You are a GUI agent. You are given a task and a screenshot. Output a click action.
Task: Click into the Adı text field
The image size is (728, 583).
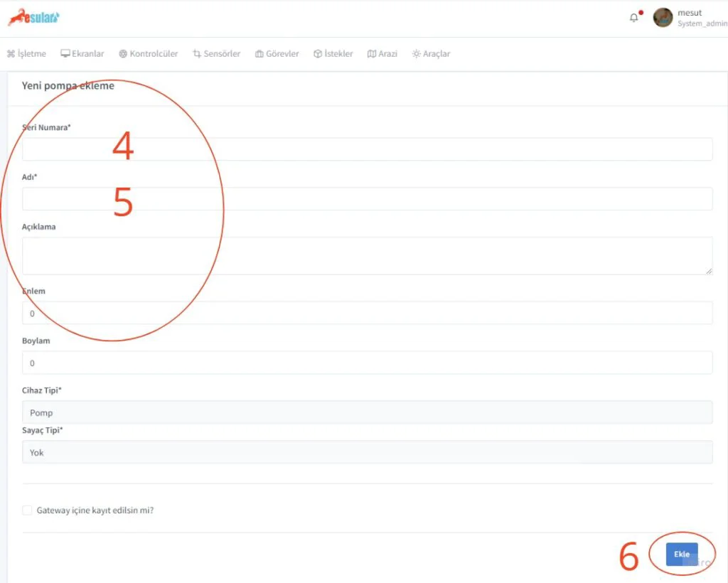pyautogui.click(x=367, y=199)
